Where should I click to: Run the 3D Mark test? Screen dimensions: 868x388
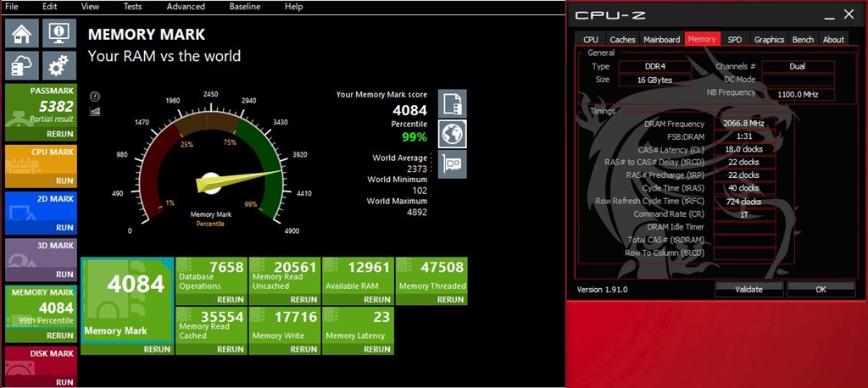(64, 274)
